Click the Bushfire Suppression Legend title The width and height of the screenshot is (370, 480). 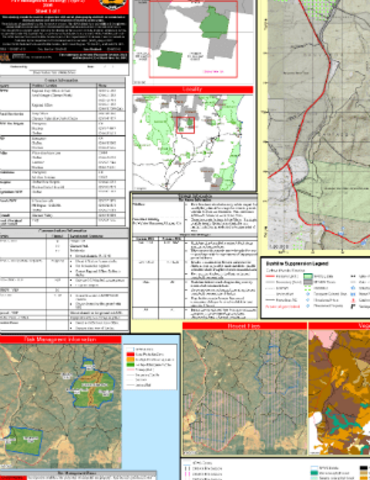pos(297,263)
